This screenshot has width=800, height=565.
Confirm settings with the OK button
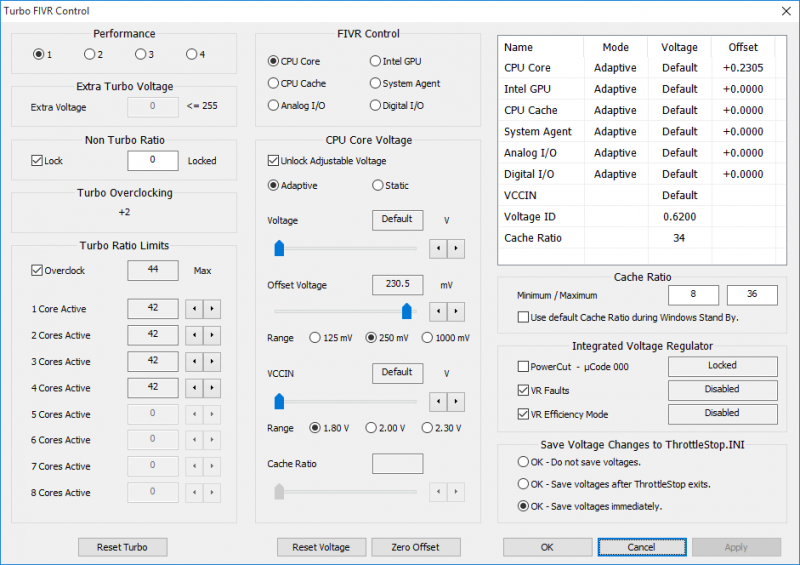coord(547,547)
